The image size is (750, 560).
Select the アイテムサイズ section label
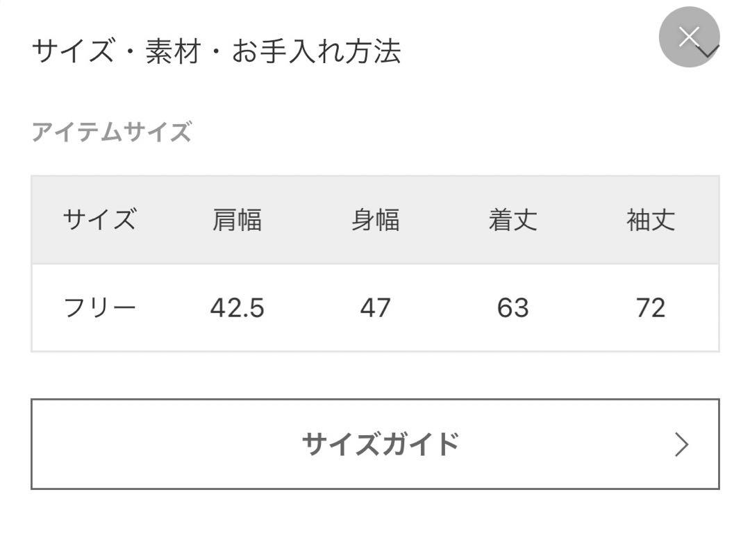click(x=112, y=132)
